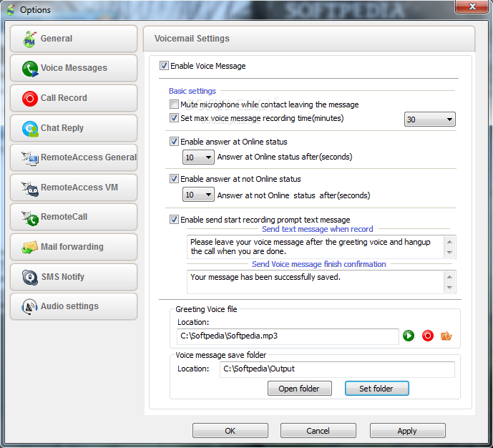
Task: Click the Cancel button
Action: tap(318, 430)
